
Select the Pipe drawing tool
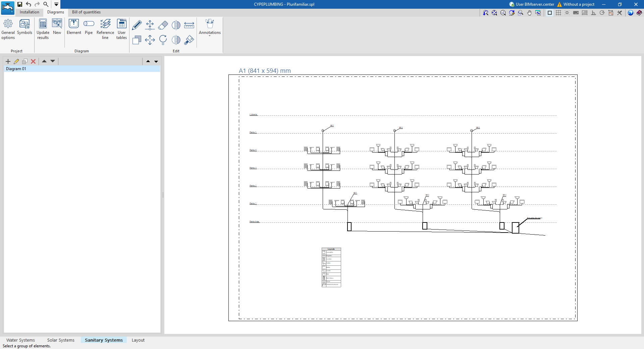pos(89,27)
